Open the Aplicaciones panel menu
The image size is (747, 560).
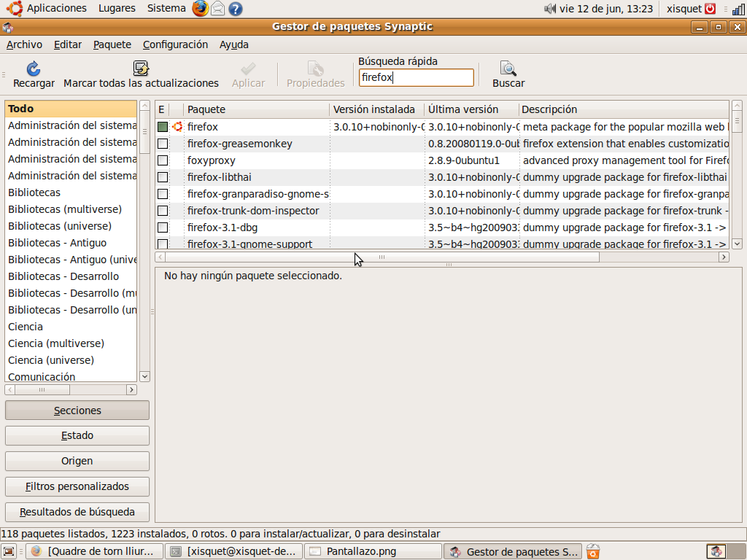(x=57, y=9)
